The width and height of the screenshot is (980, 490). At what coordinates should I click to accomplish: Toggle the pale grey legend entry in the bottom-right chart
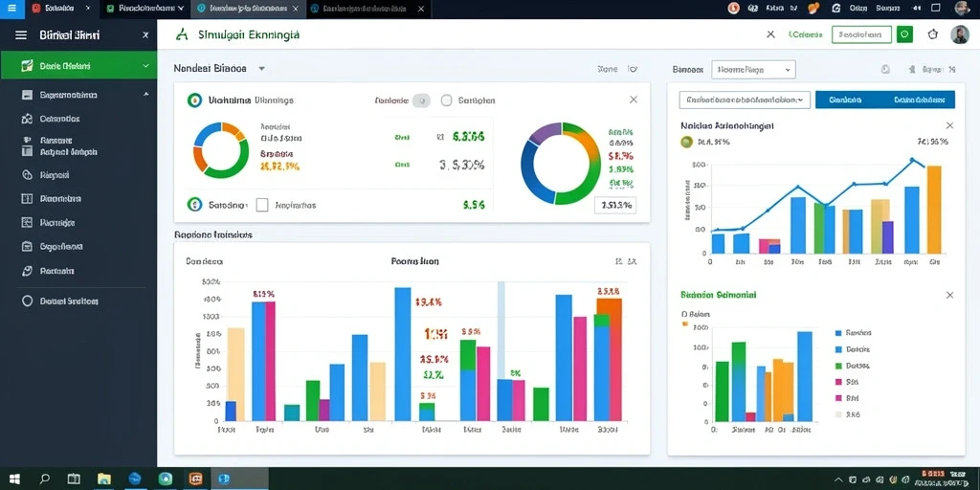(x=848, y=413)
